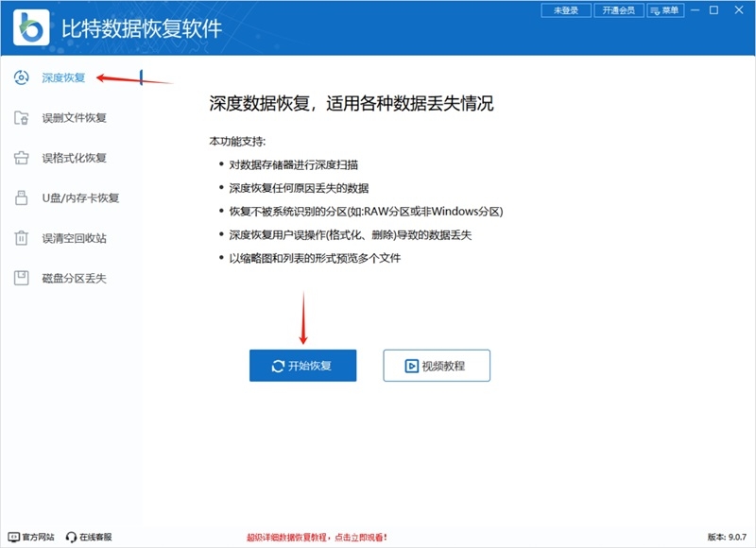Screen dimensions: 756x548
Task: Open the 在线客服 customer service chat
Action: pos(87,535)
